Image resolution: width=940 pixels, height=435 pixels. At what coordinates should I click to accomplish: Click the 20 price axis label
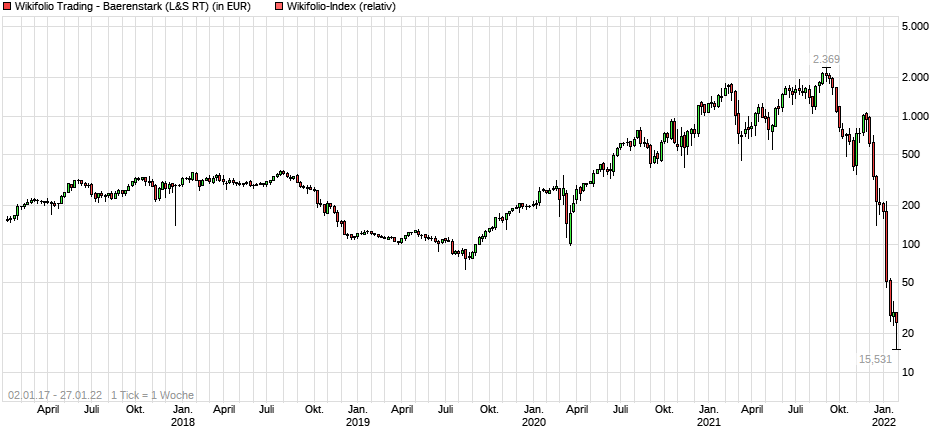(x=908, y=334)
